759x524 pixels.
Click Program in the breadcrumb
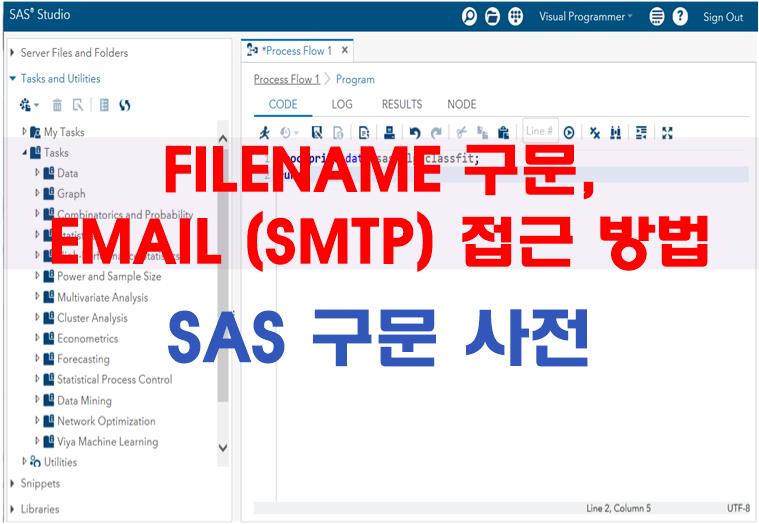pyautogui.click(x=355, y=79)
